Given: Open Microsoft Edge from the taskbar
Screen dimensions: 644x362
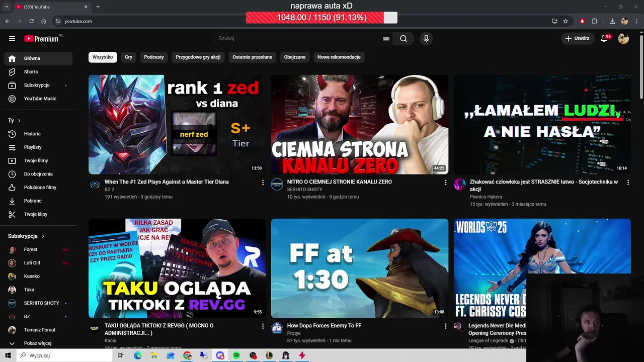Looking at the screenshot, I should 137,355.
